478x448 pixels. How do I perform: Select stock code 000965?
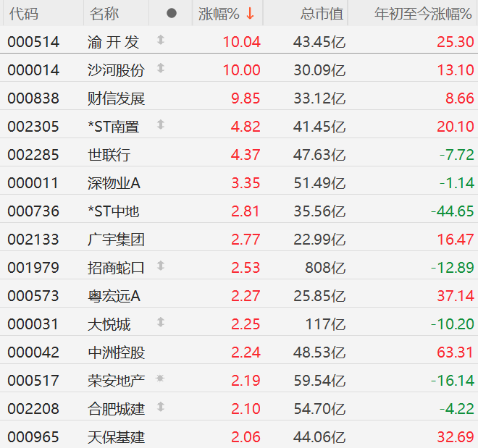(33, 437)
